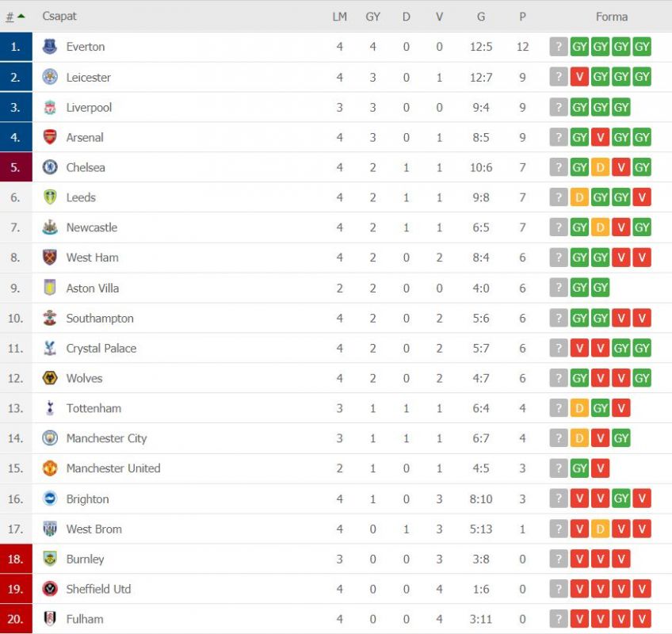Sort standings by P points column

[522, 17]
